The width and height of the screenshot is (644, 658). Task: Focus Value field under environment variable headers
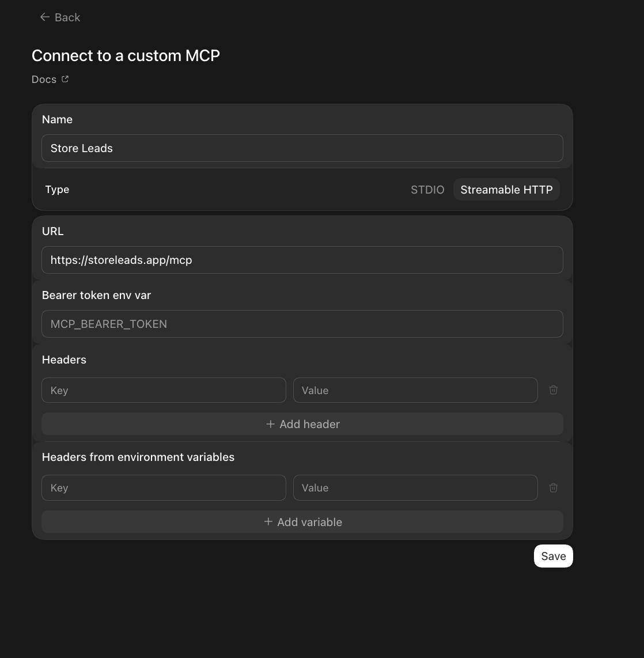[415, 487]
